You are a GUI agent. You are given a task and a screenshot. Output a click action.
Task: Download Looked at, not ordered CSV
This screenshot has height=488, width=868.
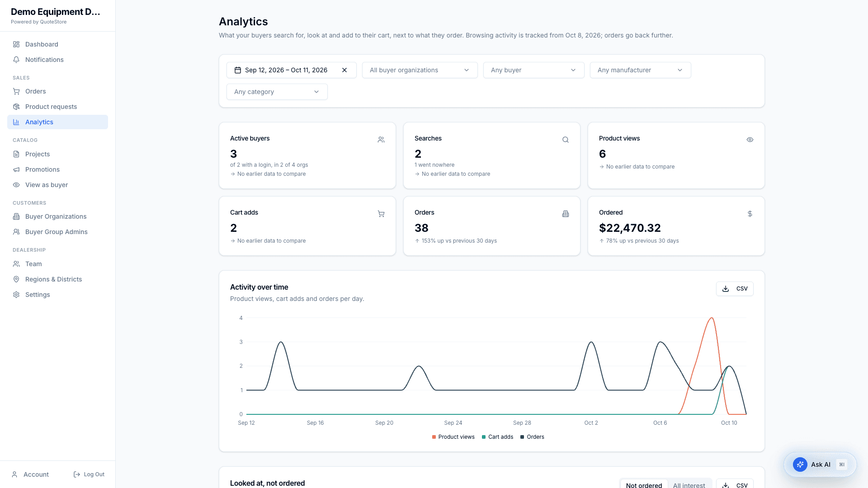tap(735, 484)
